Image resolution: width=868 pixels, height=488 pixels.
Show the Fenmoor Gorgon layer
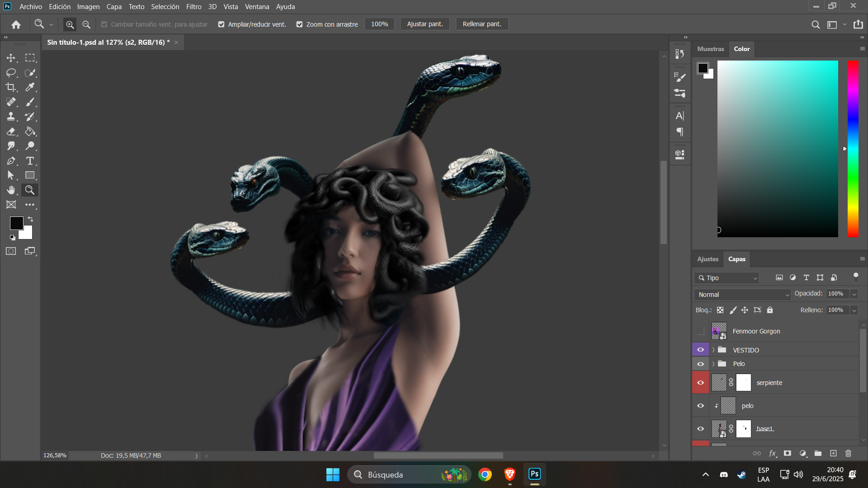(x=701, y=331)
